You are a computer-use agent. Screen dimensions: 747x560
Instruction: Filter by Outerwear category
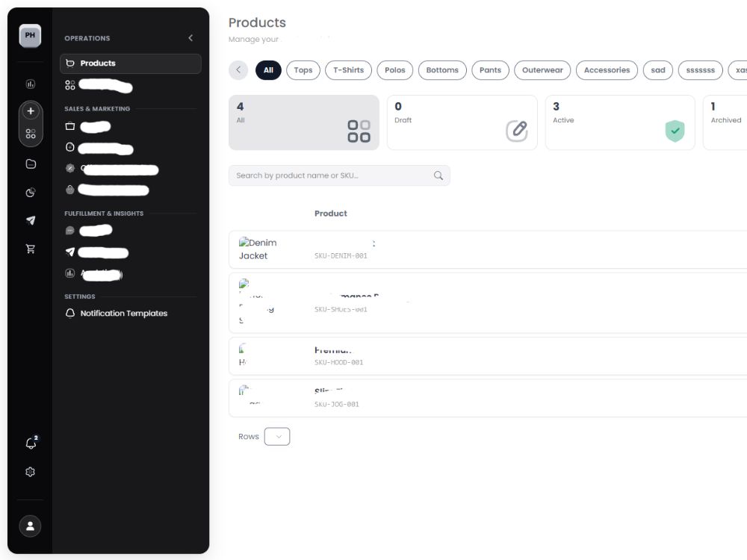(542, 70)
